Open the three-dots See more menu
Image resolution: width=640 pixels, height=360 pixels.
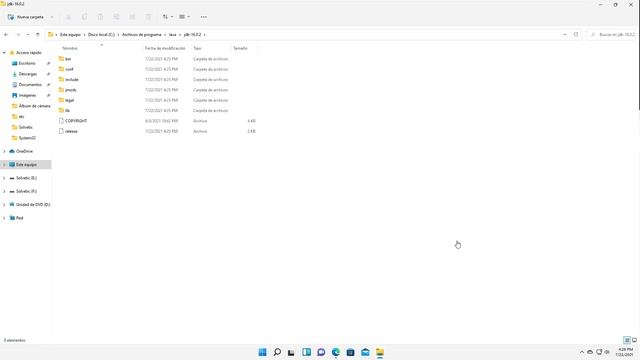(x=204, y=17)
